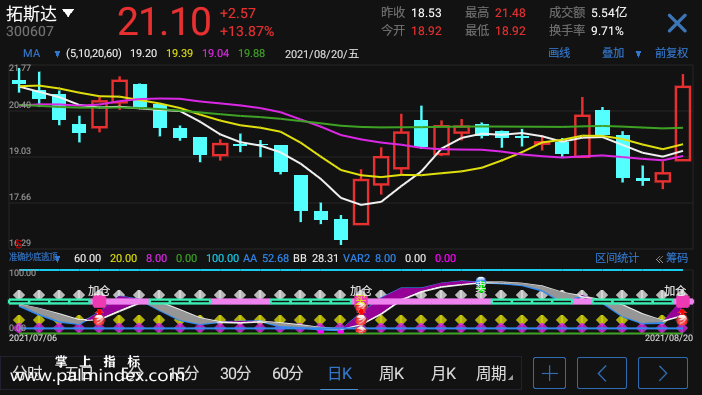Select the 60分 timeframe
The image size is (702, 395).
[287, 373]
